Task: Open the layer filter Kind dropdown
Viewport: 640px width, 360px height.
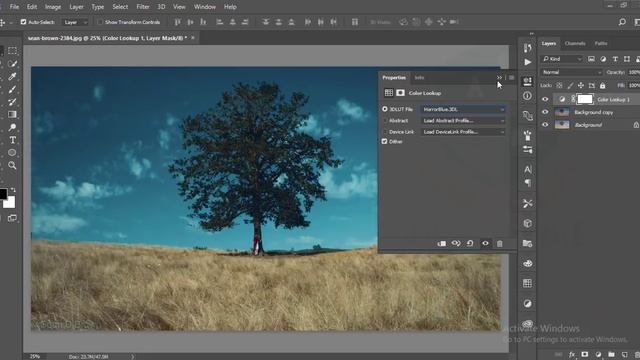Action: [562, 59]
